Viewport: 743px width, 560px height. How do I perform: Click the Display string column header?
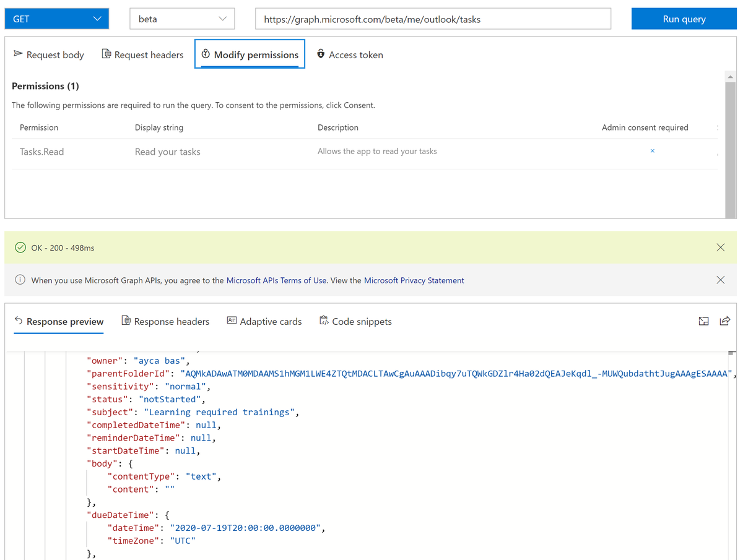(x=159, y=127)
